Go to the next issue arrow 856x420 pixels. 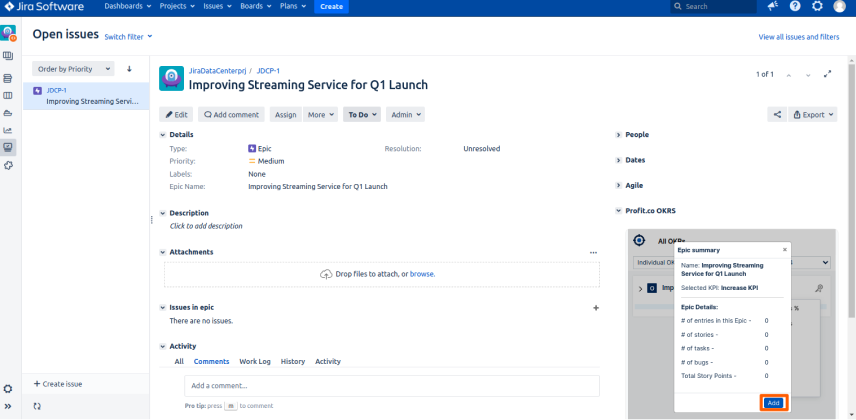tap(809, 75)
